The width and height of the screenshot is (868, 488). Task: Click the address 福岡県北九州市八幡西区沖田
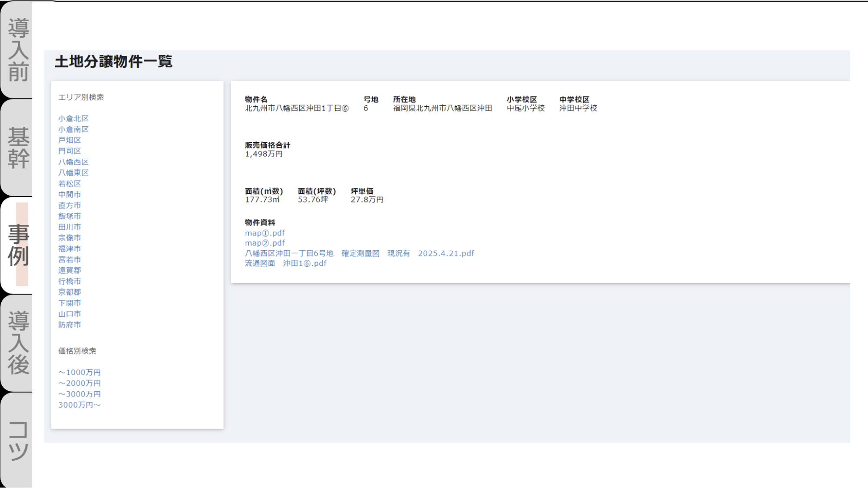pos(442,108)
